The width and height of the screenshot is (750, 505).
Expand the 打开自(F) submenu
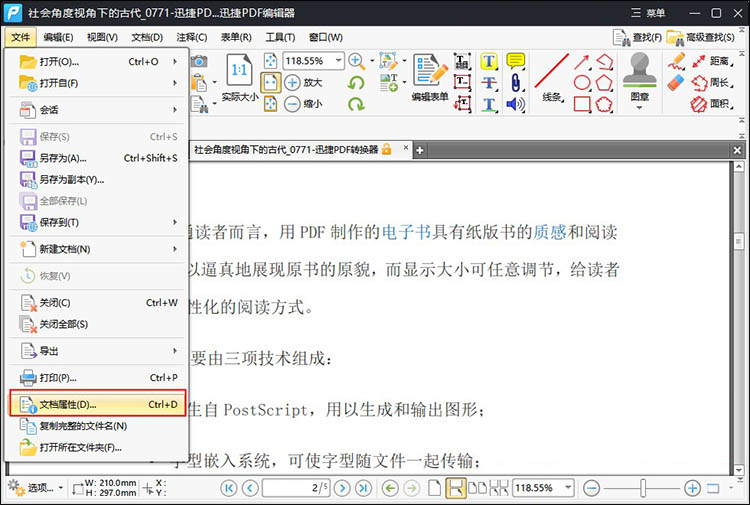[98, 83]
